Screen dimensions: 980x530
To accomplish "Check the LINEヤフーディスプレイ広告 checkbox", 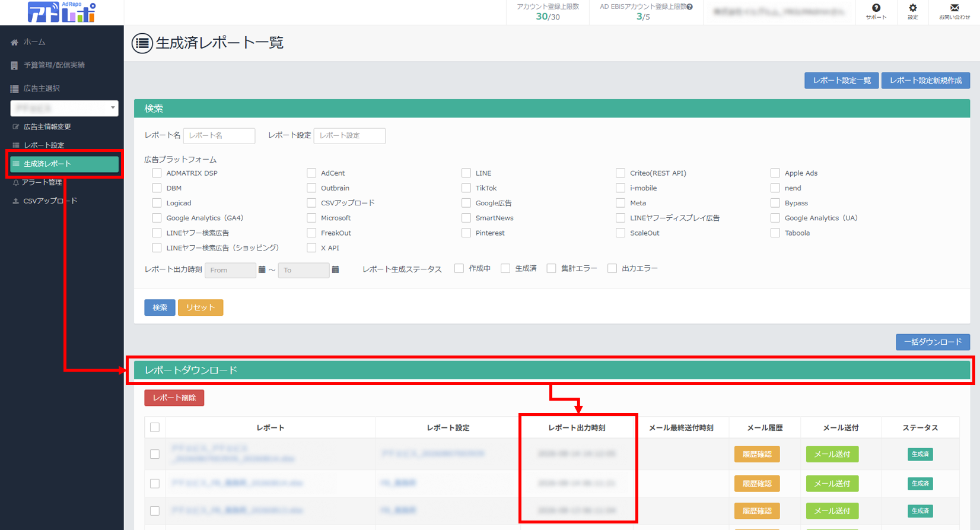I will 621,218.
